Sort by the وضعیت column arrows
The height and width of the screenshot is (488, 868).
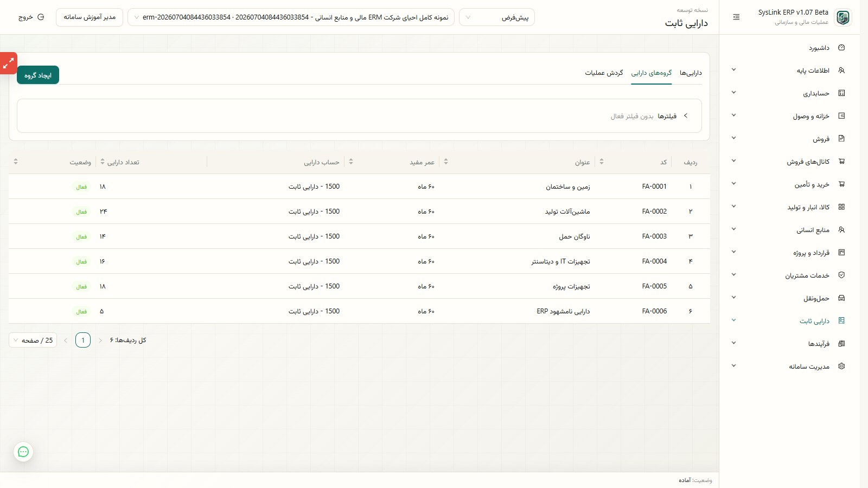[x=16, y=162]
